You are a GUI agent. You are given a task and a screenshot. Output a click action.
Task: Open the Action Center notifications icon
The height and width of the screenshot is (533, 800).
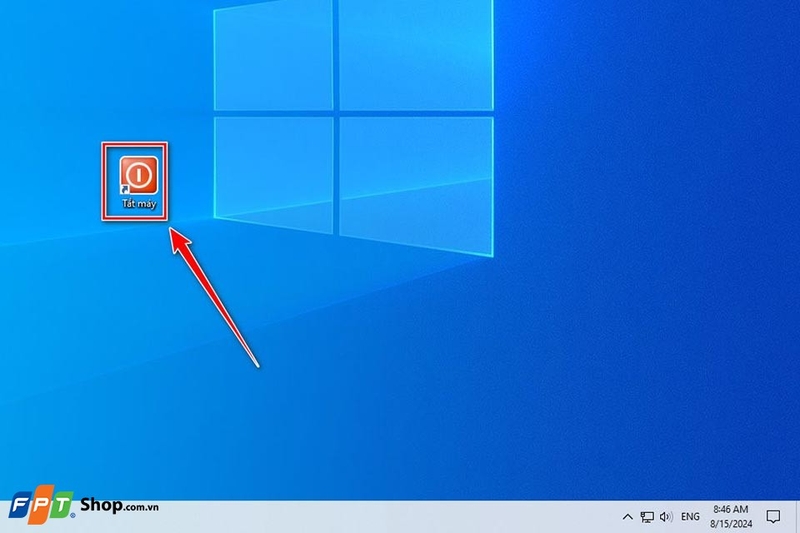coord(773,517)
